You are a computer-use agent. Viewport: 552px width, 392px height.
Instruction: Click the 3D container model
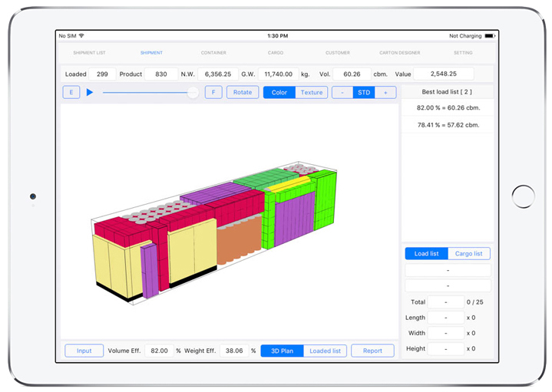tap(214, 232)
